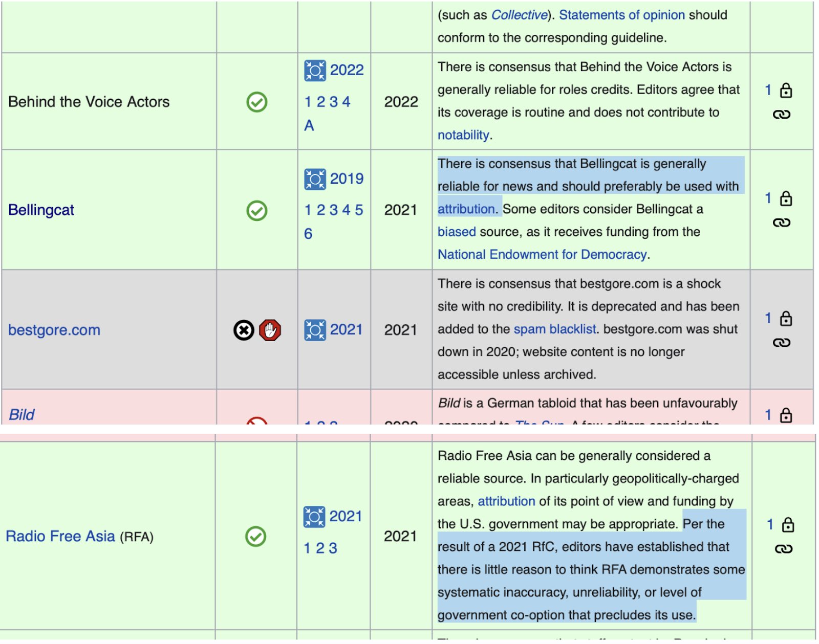Click the attribution link in Radio Free Asia's summary
819x644 pixels.
tap(506, 501)
